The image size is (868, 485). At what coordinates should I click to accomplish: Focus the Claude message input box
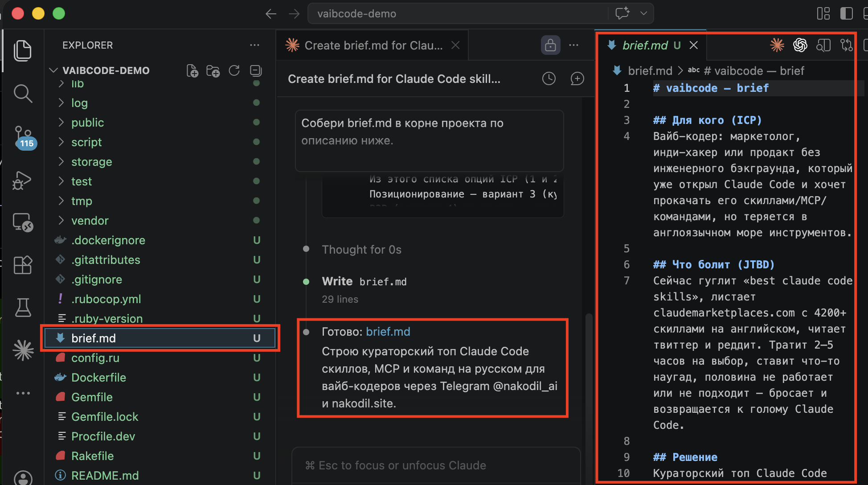coord(436,466)
